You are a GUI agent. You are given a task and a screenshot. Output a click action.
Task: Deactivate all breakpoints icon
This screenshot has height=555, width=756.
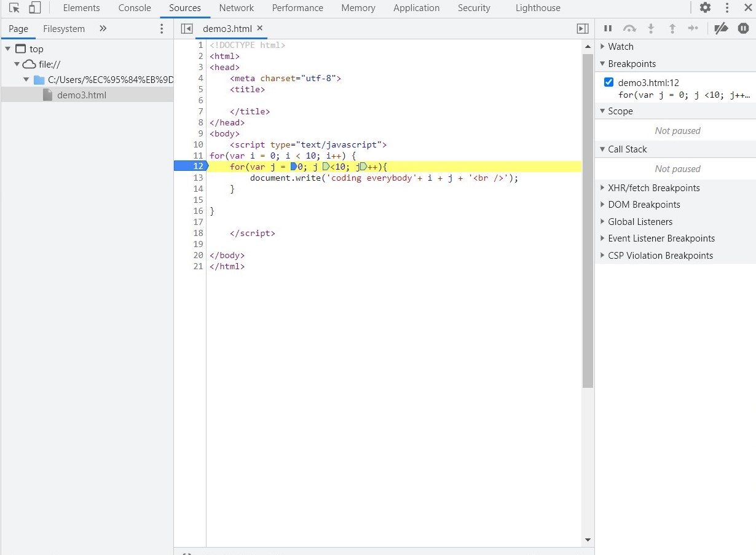[x=721, y=28]
